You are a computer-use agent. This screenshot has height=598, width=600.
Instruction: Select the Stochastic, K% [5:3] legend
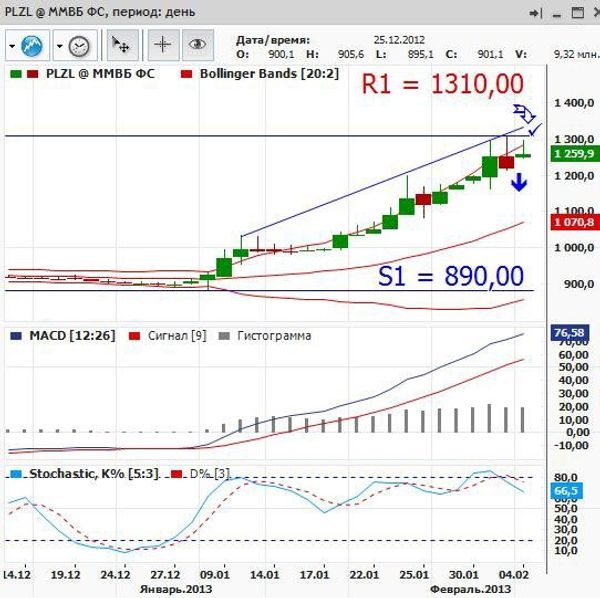click(x=94, y=474)
